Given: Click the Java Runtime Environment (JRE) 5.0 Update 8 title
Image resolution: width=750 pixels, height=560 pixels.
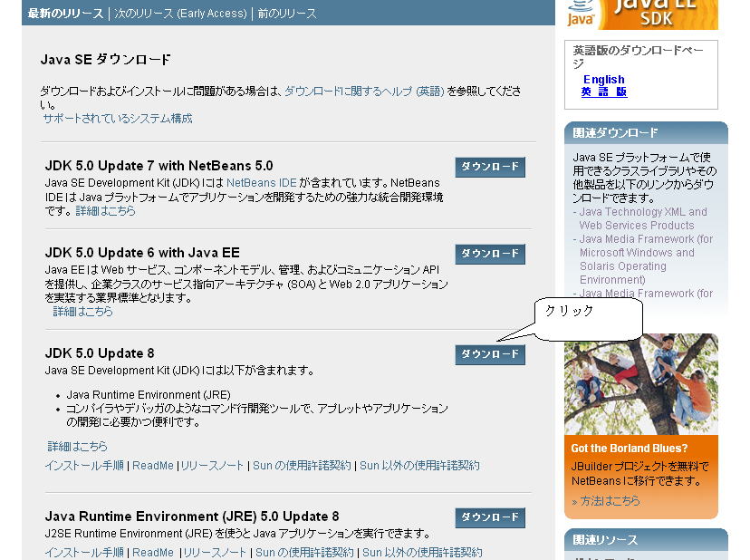Looking at the screenshot, I should coord(192,517).
